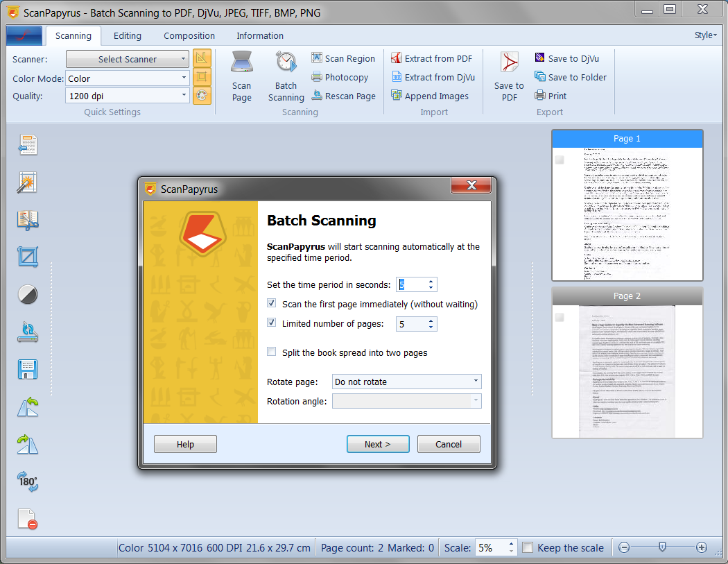Screen dimensions: 728x564
Task: Select the Photocopy option
Action: (340, 77)
